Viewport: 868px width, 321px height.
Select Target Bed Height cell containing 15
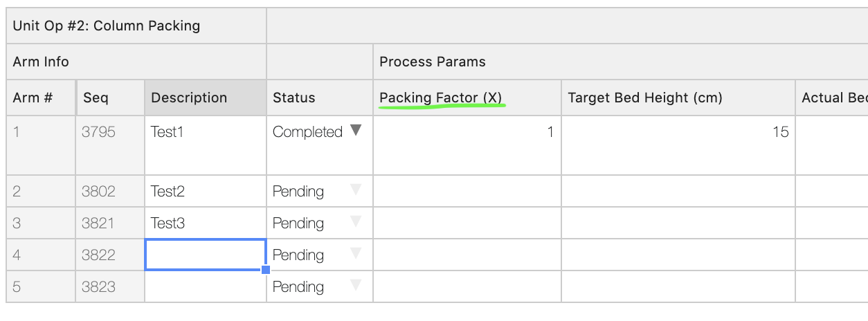pyautogui.click(x=678, y=145)
